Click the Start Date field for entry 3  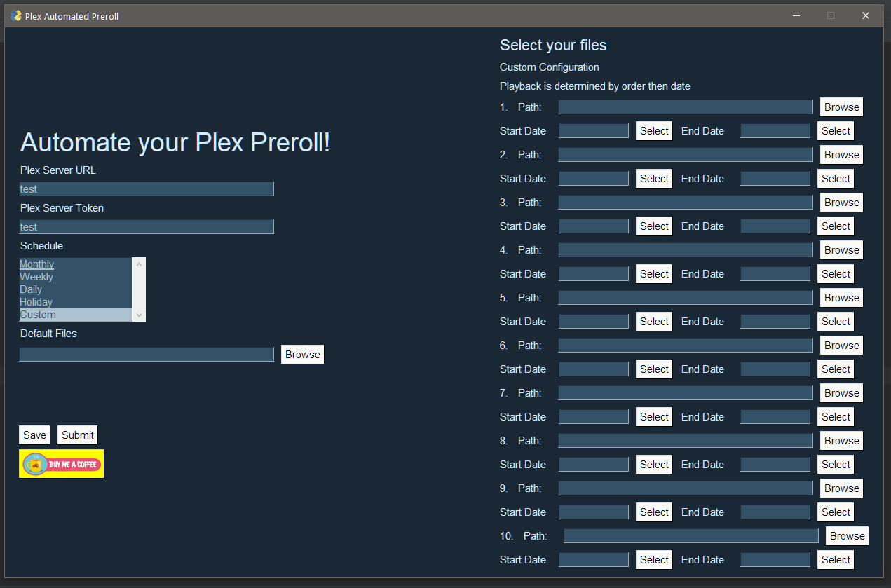(x=594, y=226)
